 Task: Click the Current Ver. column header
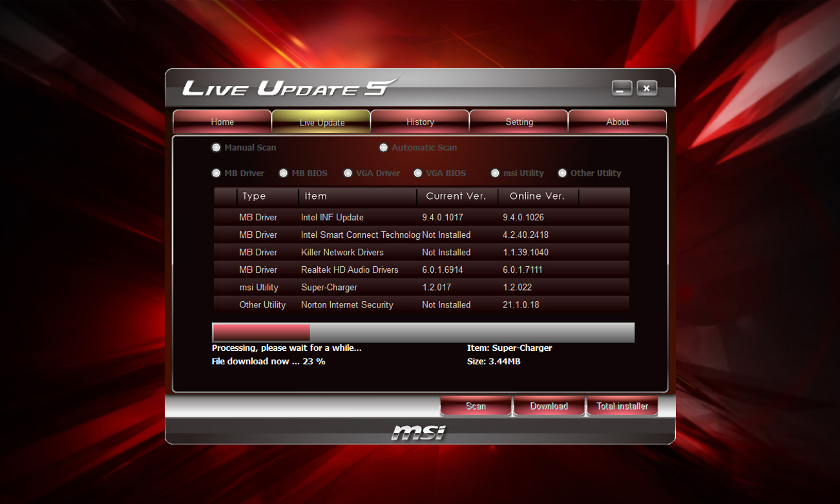[457, 196]
